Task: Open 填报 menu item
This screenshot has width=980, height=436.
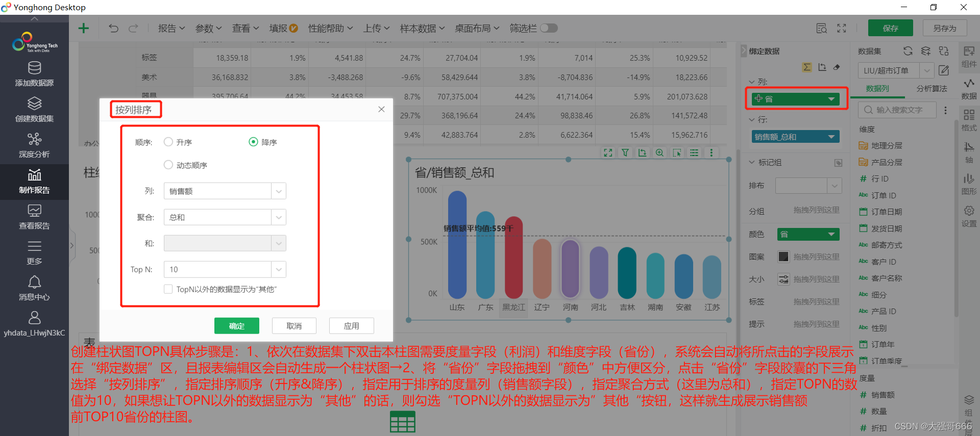Action: pyautogui.click(x=283, y=28)
